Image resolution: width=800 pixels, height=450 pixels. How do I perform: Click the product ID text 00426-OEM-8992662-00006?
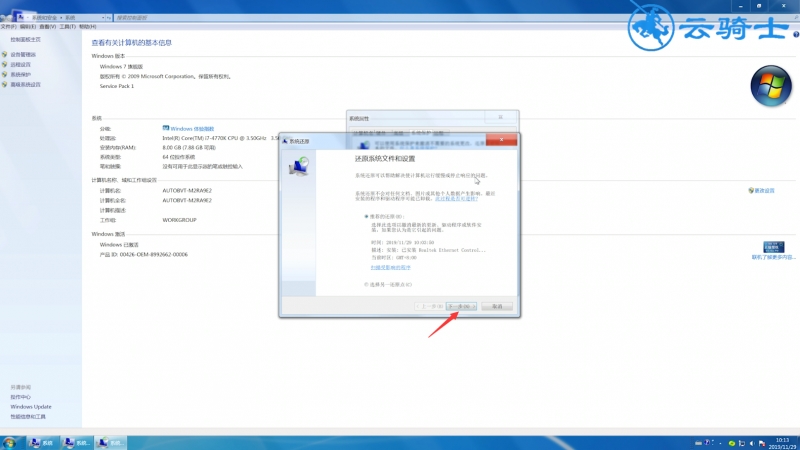[x=154, y=255]
